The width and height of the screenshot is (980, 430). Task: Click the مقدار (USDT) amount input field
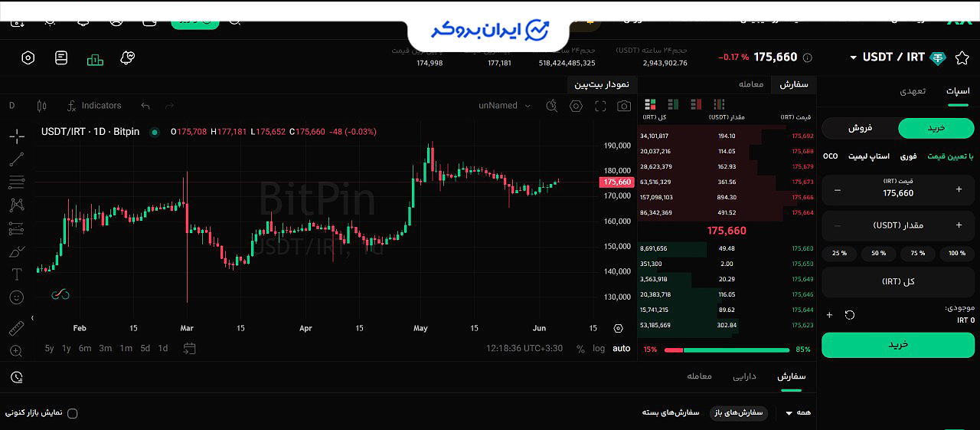pyautogui.click(x=898, y=225)
